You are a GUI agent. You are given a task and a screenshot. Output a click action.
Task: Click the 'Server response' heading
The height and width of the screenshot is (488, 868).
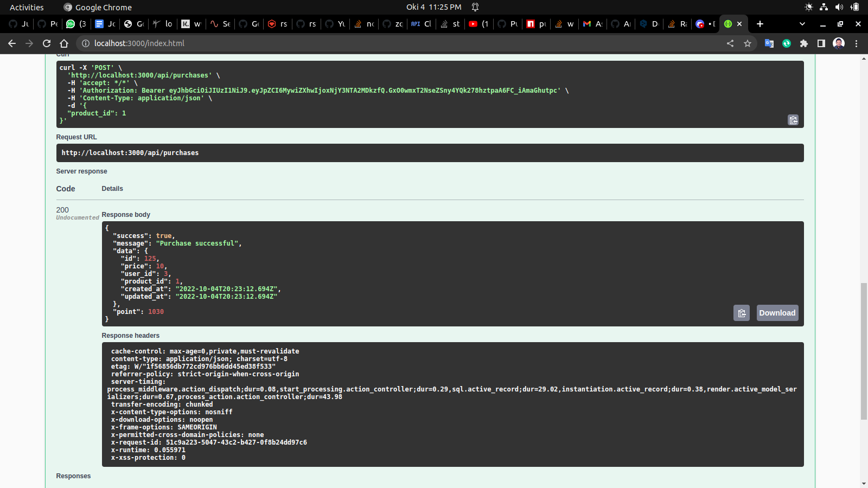[82, 171]
